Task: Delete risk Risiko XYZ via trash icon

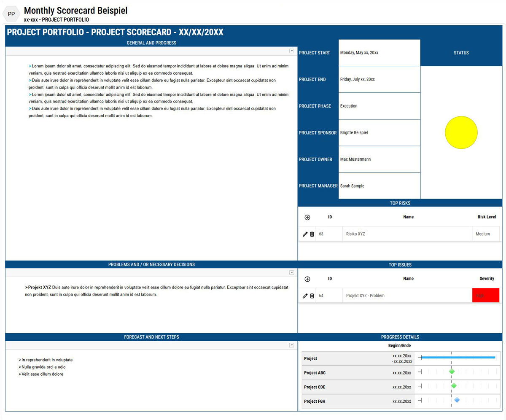Action: 312,234
